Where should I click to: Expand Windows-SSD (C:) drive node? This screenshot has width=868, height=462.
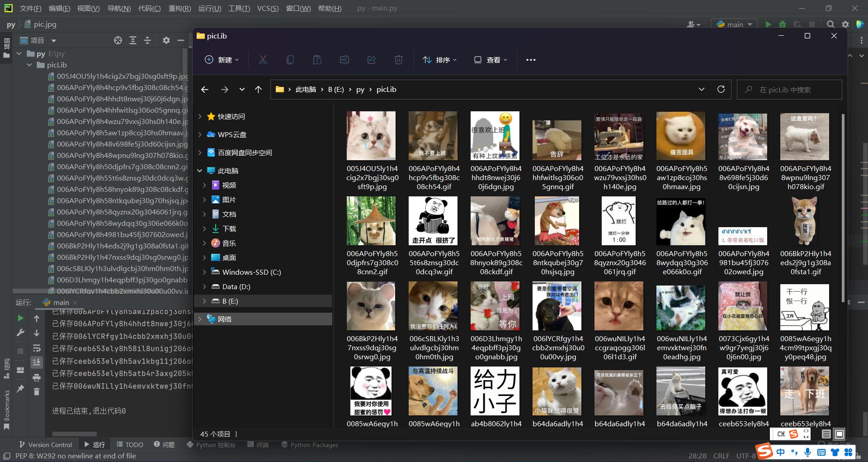coord(204,272)
